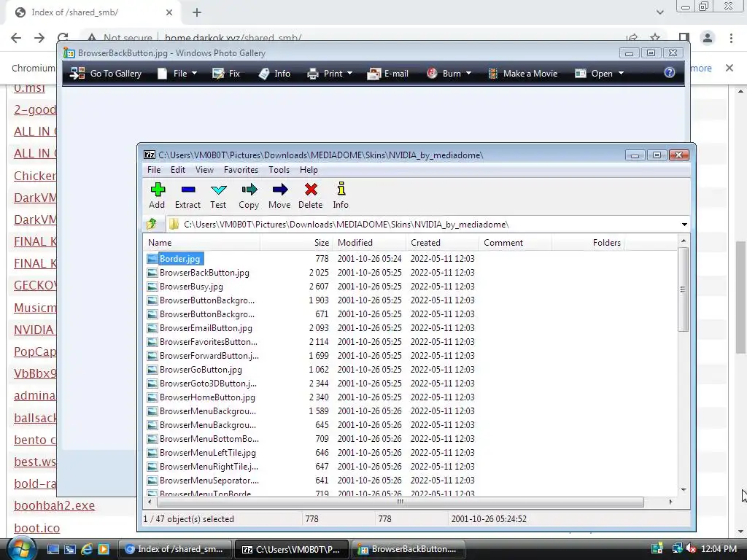The image size is (747, 560).
Task: Sort 7-Zip list by Created column
Action: click(x=442, y=242)
